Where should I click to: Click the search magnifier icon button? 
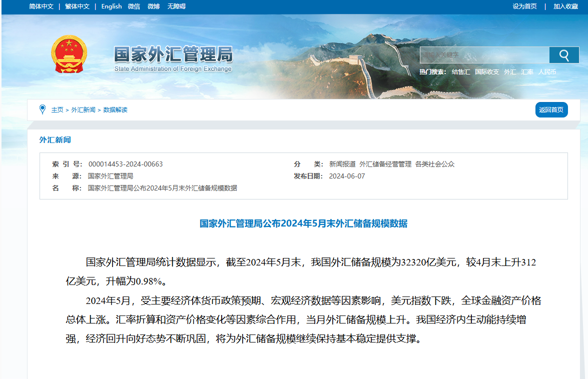tap(564, 55)
